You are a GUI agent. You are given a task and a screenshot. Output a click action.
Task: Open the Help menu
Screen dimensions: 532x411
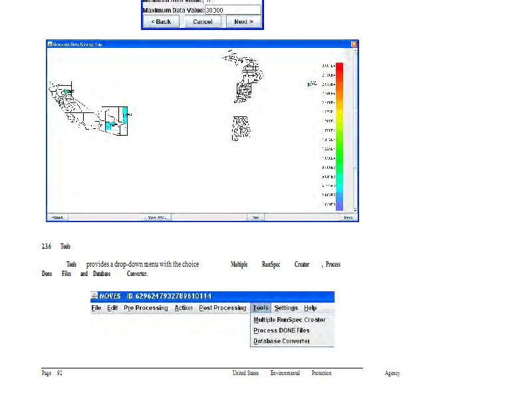pyautogui.click(x=311, y=308)
